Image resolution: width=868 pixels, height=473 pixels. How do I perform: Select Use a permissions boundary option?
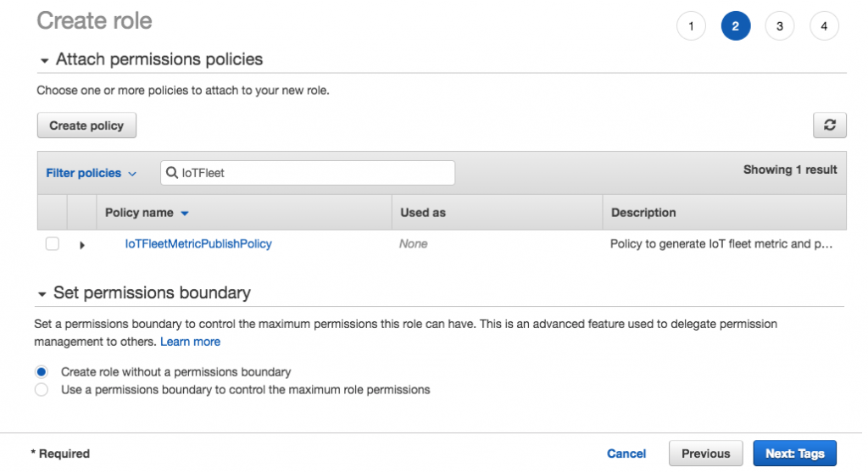coord(42,390)
